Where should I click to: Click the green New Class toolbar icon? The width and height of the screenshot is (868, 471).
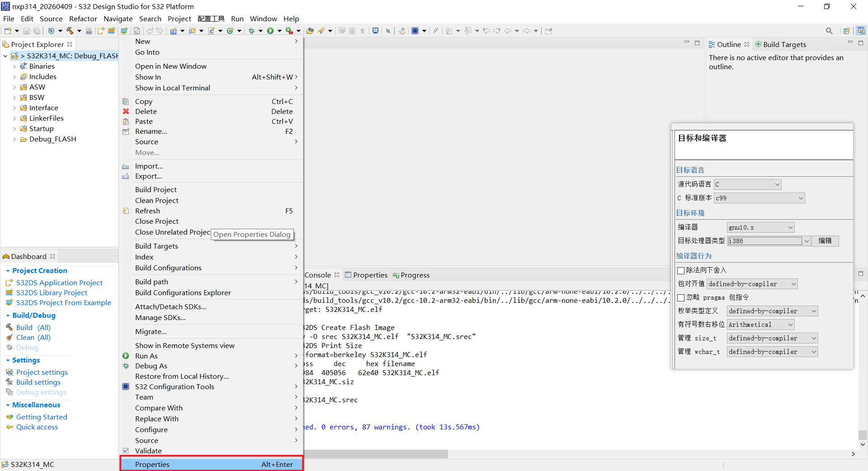pos(230,31)
